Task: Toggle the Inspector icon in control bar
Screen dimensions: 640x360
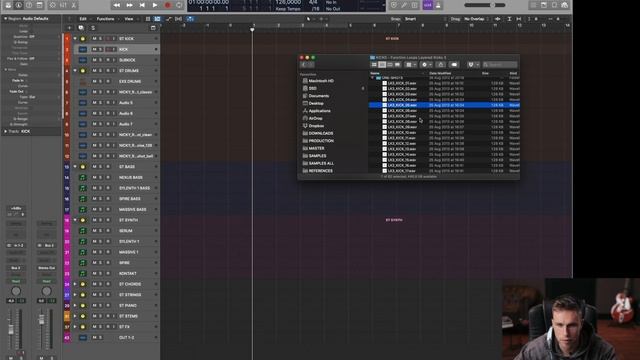Action: [x=19, y=5]
